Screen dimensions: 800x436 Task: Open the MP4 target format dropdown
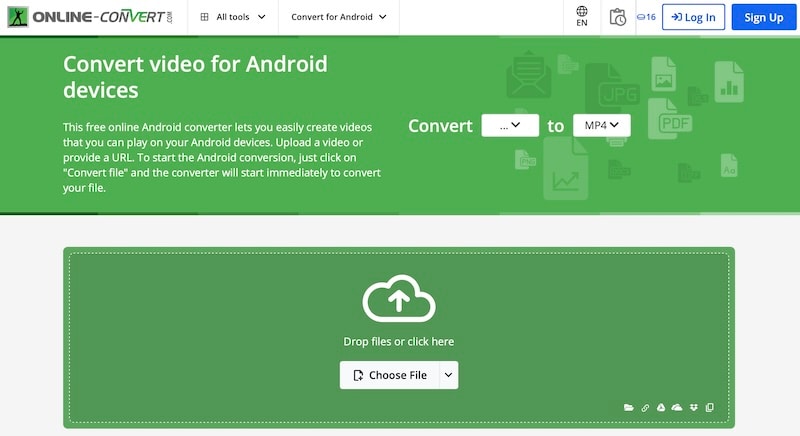click(602, 125)
